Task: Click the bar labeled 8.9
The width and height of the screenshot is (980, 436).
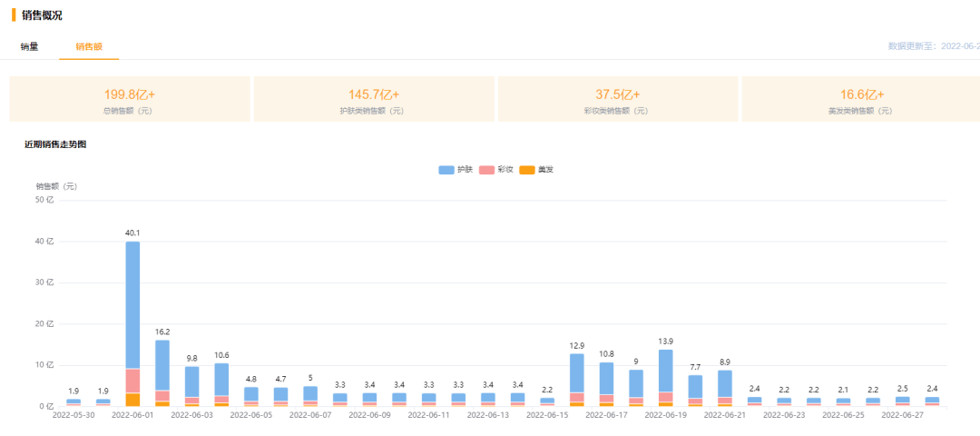Action: point(725,389)
